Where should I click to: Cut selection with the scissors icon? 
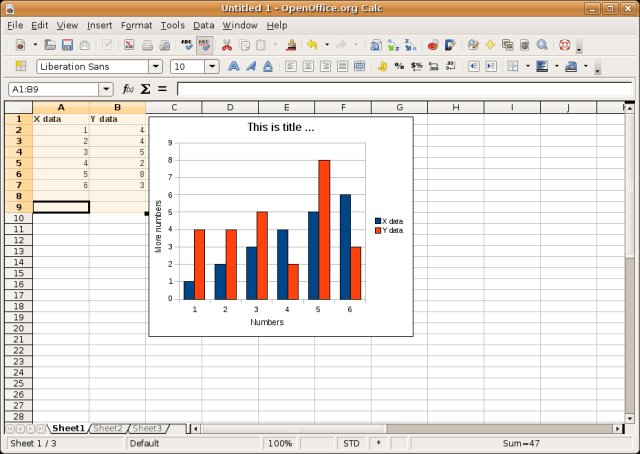click(227, 45)
